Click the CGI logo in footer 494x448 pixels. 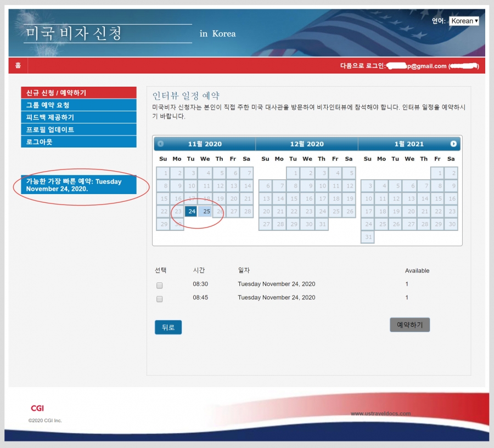coord(37,409)
